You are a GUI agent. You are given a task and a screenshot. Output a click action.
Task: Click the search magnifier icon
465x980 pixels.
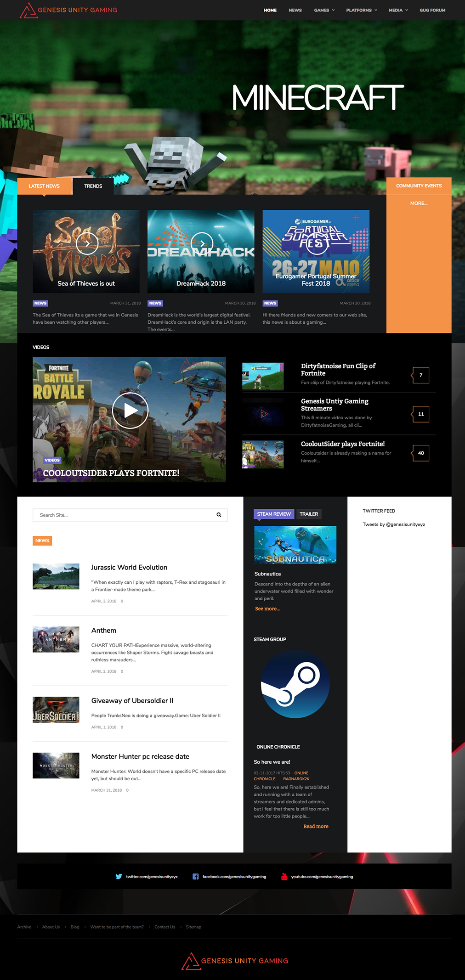click(x=219, y=515)
